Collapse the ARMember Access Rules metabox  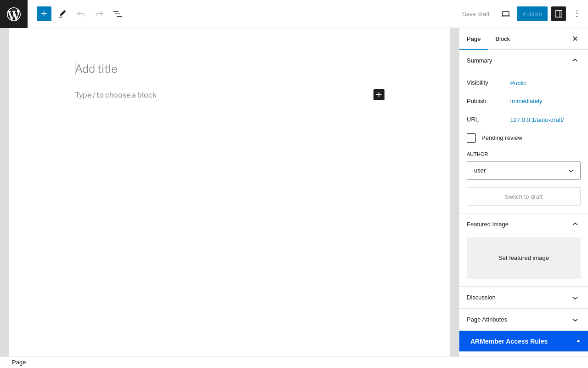pyautogui.click(x=524, y=341)
